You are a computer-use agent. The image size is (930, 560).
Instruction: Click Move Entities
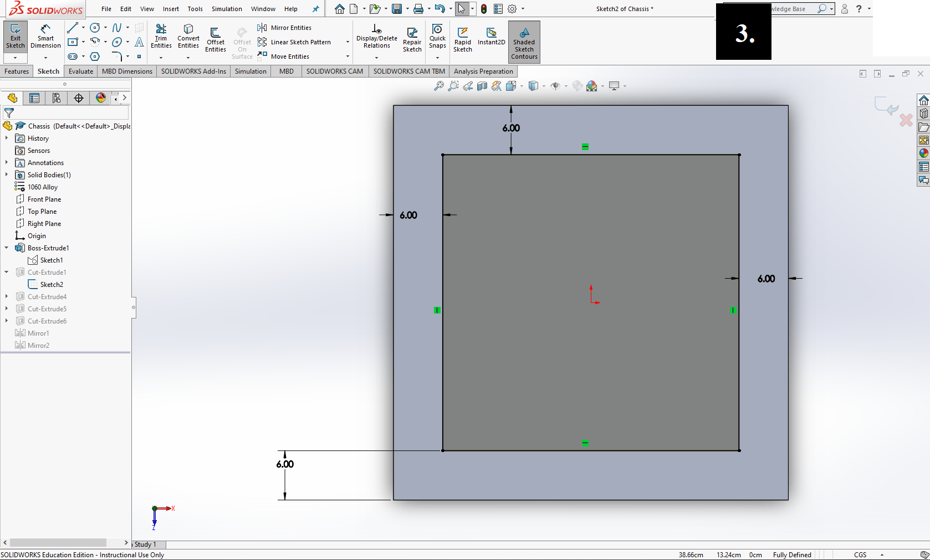(x=283, y=56)
